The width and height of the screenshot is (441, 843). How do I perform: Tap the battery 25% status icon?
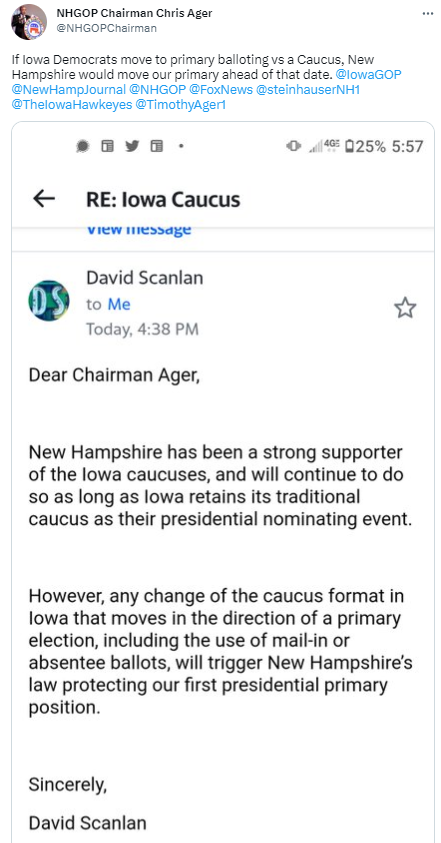366,146
